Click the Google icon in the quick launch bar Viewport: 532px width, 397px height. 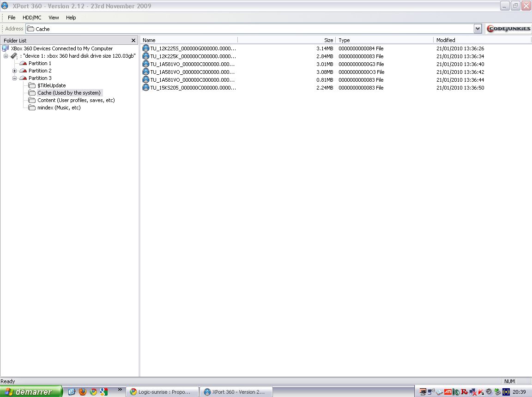click(104, 391)
